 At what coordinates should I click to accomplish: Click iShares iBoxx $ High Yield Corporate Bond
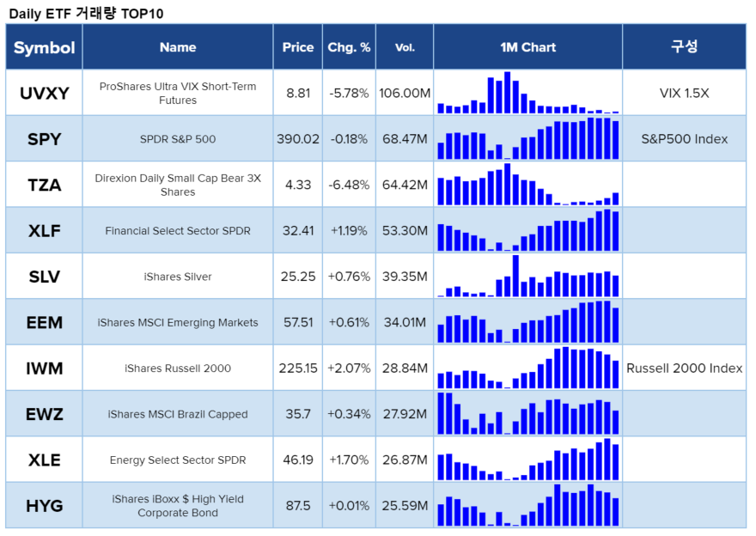click(178, 506)
